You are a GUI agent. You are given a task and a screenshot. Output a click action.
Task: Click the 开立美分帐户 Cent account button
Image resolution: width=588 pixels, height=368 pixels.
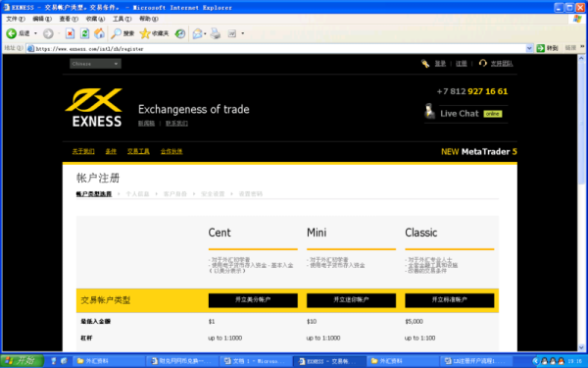[x=253, y=300]
